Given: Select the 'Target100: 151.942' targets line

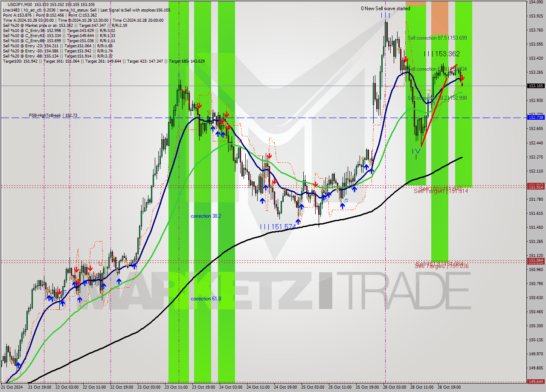Looking at the screenshot, I should click(x=104, y=61).
